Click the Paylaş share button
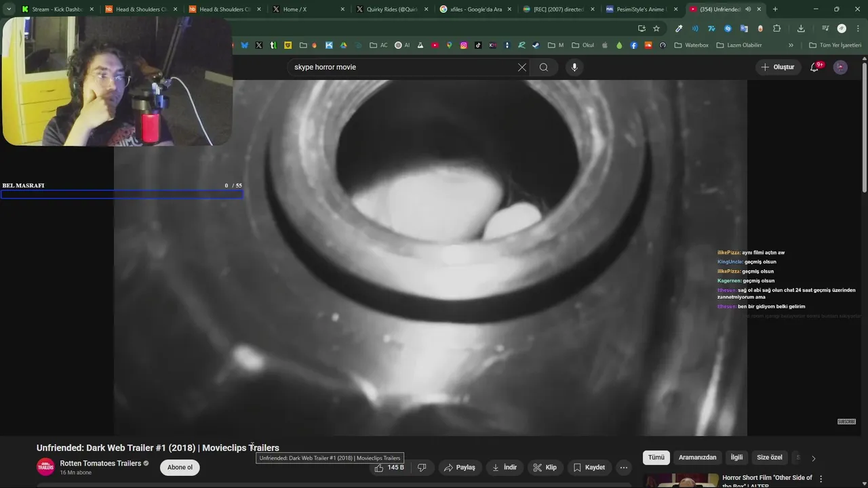Screen dimensions: 868x488 (x=459, y=468)
